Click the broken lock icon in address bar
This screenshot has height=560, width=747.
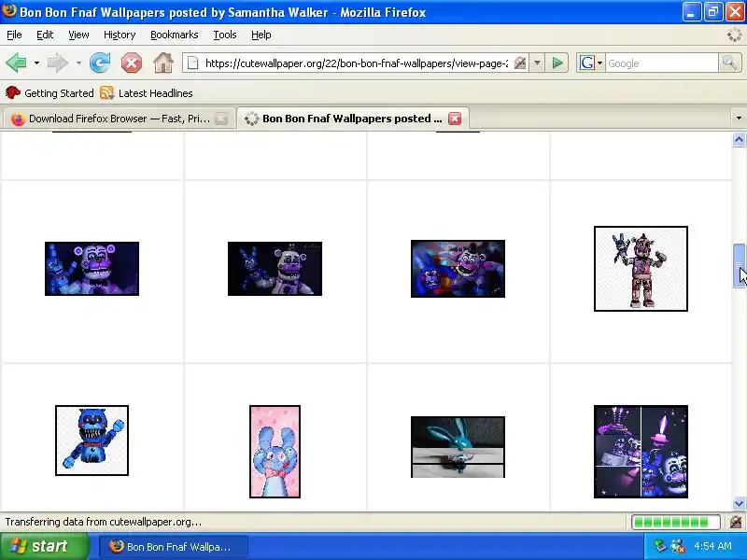[520, 63]
